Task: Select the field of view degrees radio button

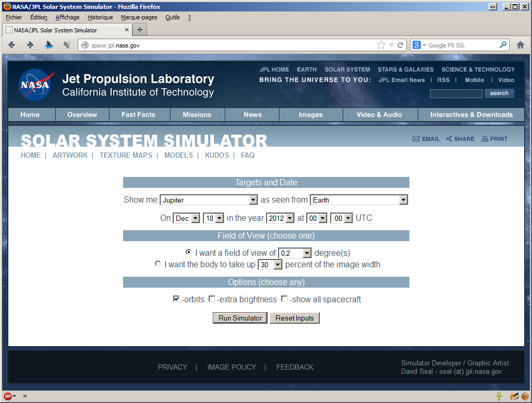Action: [188, 252]
